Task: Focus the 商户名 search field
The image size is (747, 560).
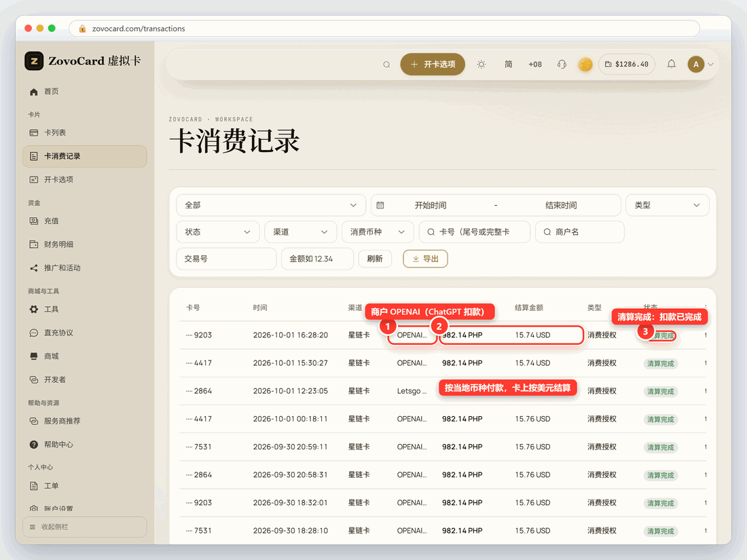Action: (580, 232)
